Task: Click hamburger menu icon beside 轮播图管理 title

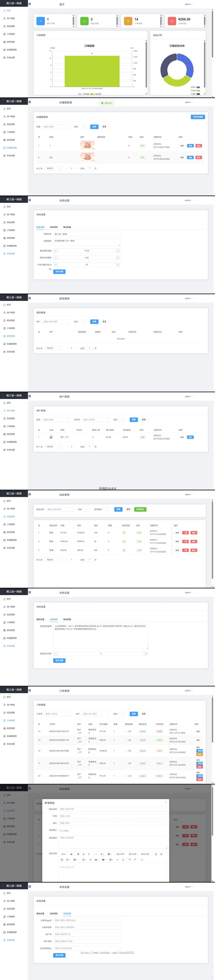Action: point(30,102)
